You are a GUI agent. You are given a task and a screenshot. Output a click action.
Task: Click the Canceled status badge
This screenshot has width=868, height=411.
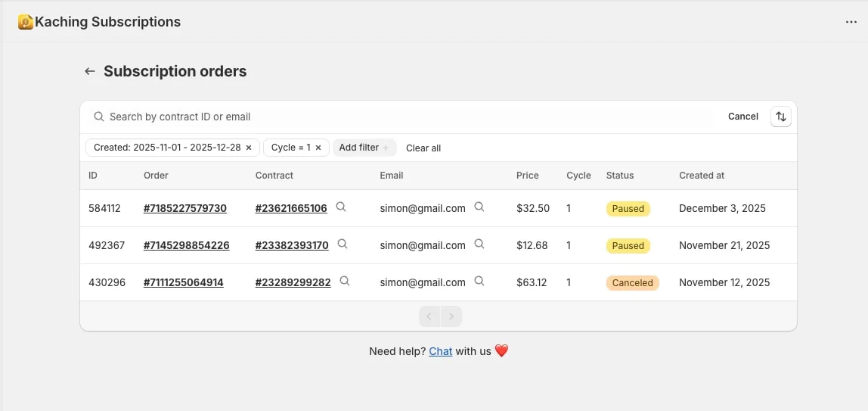click(632, 283)
